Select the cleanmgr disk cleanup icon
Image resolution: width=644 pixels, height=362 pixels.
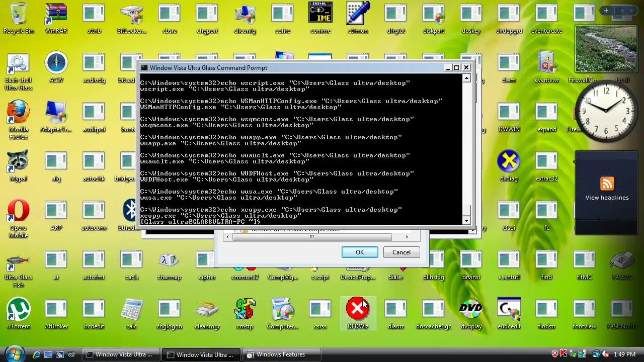tap(207, 314)
